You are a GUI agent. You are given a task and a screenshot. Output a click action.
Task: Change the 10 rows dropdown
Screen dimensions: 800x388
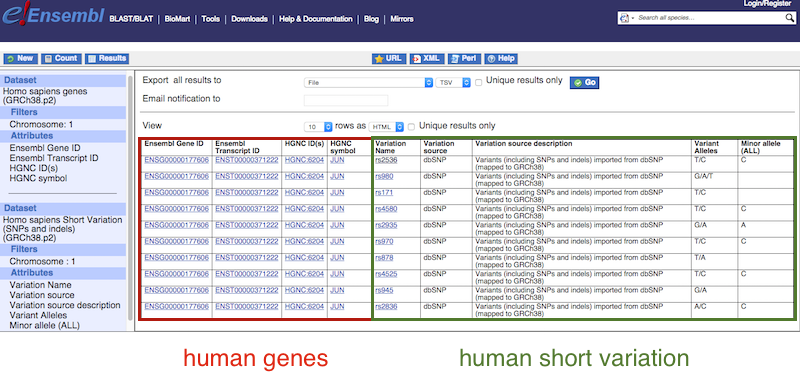[x=318, y=126]
